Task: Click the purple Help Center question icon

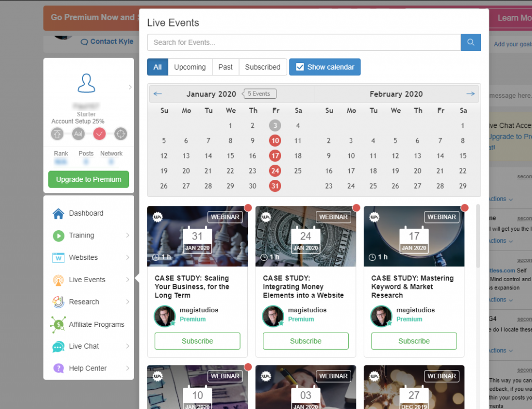Action: (x=59, y=368)
